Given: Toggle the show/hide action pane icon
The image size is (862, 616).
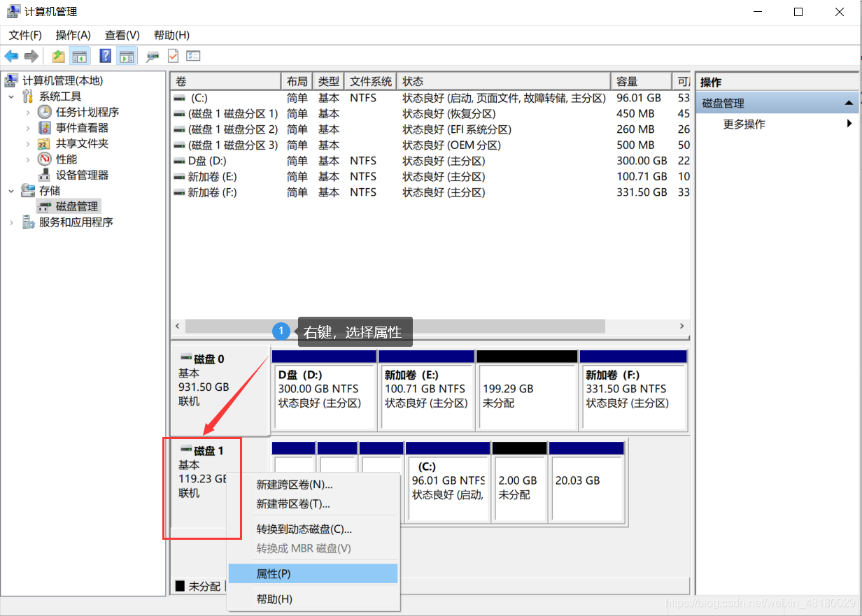Looking at the screenshot, I should (127, 57).
